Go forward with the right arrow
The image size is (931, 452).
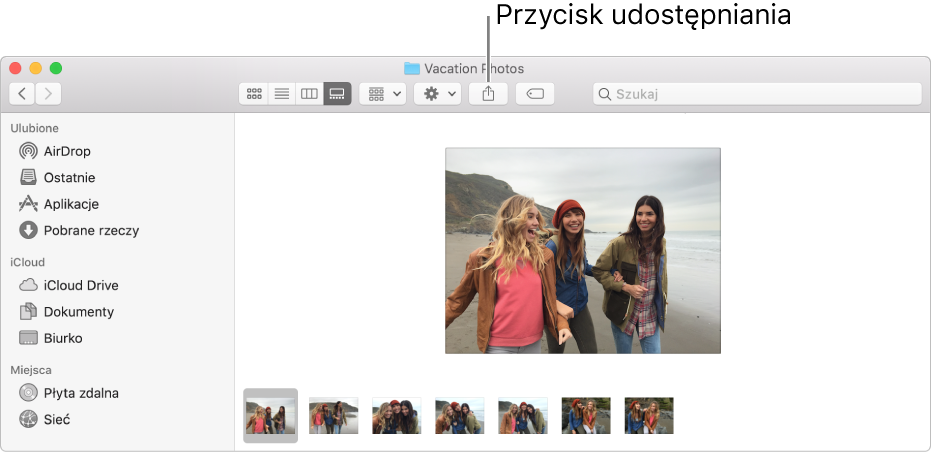pos(48,94)
